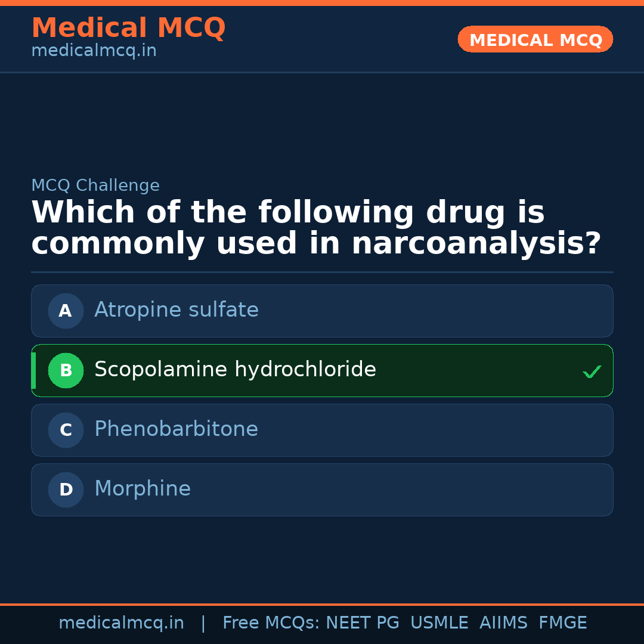The height and width of the screenshot is (644, 644).
Task: Click the letter A circle badge
Action: 66,311
